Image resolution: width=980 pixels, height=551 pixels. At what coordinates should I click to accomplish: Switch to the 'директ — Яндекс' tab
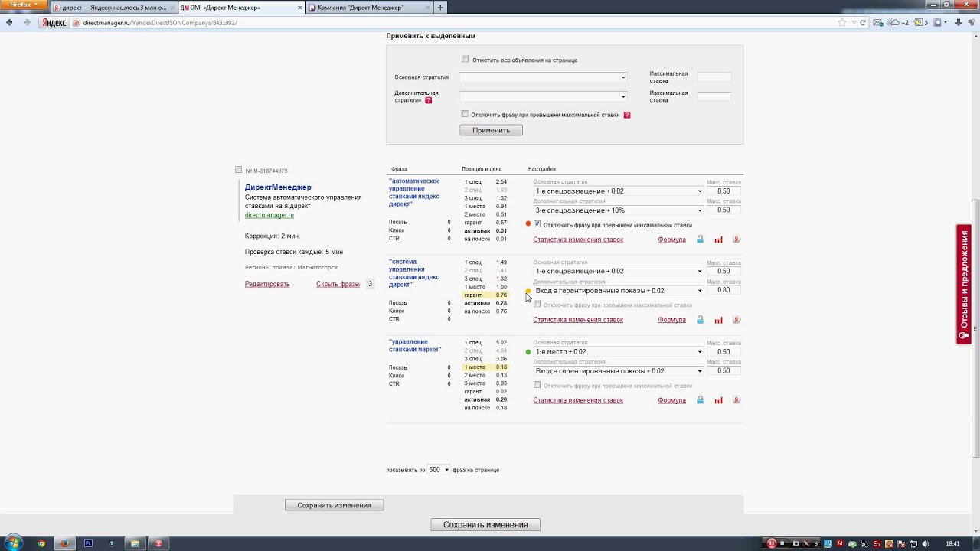pos(114,8)
